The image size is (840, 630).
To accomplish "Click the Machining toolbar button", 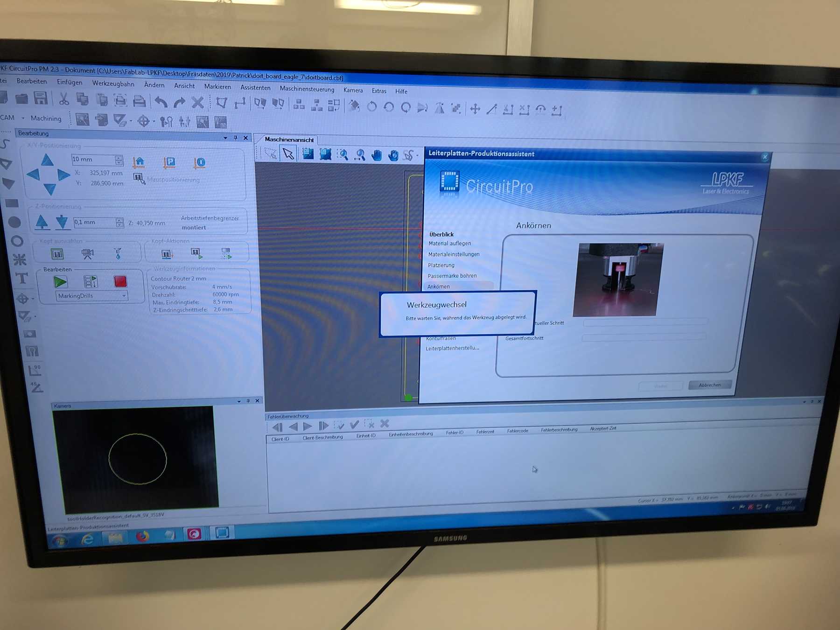I will pyautogui.click(x=46, y=119).
